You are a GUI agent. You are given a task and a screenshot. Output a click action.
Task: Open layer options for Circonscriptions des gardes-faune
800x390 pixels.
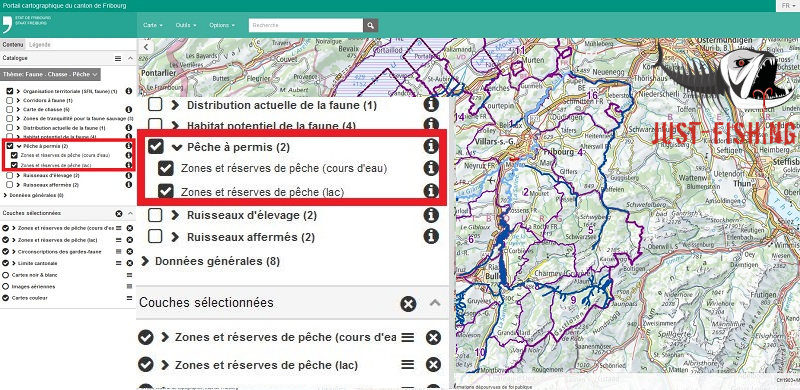click(x=119, y=252)
